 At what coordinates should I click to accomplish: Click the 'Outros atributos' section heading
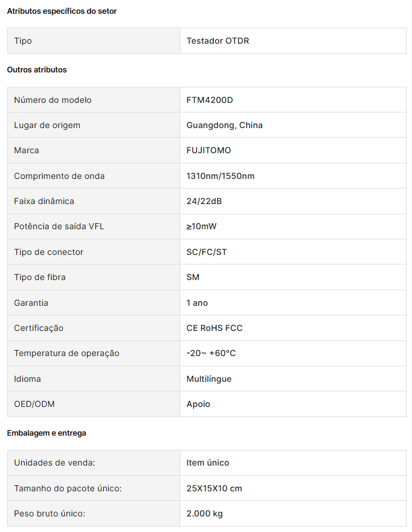click(x=37, y=70)
